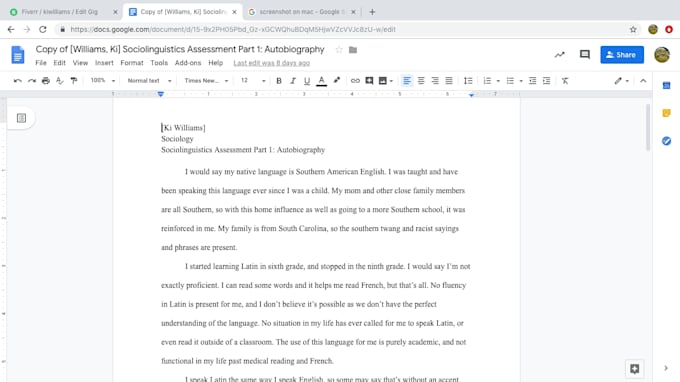Open the zoom level dropdown
Image resolution: width=680 pixels, height=382 pixels.
103,81
